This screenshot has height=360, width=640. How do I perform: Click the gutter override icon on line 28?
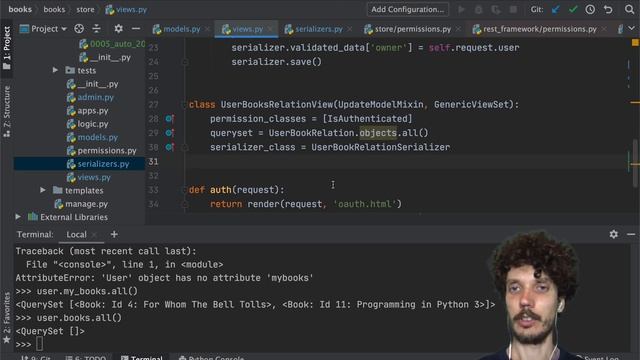pos(170,119)
